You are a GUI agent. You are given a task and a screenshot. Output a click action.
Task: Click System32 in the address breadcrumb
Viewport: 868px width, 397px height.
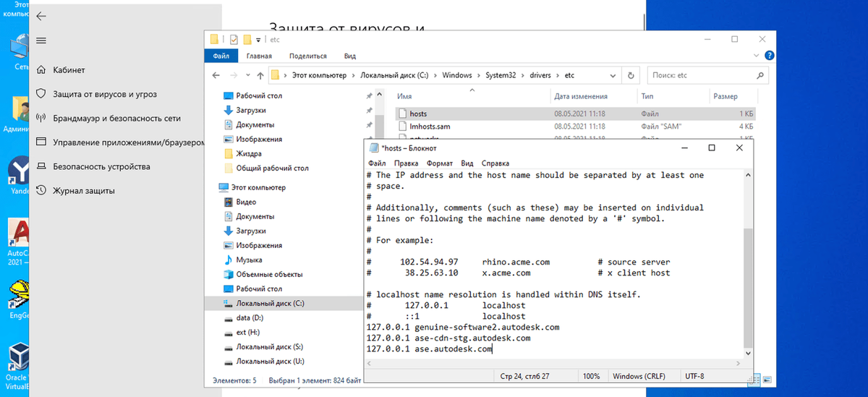click(499, 75)
